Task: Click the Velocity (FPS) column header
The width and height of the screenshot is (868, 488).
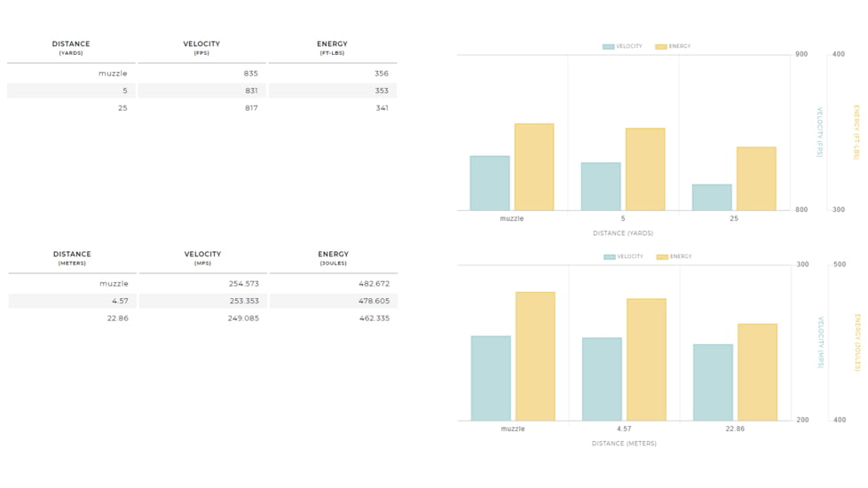Action: [201, 48]
